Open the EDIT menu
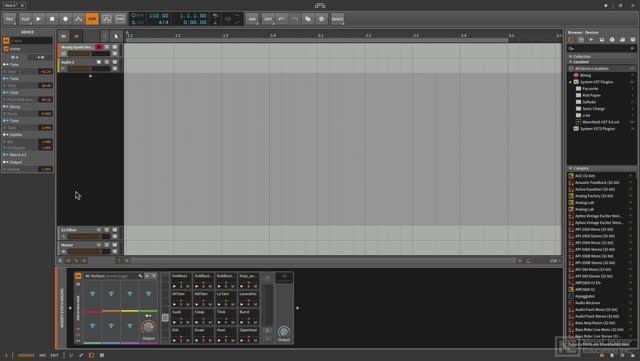Screen dimensions: 640x361 (x=268, y=19)
